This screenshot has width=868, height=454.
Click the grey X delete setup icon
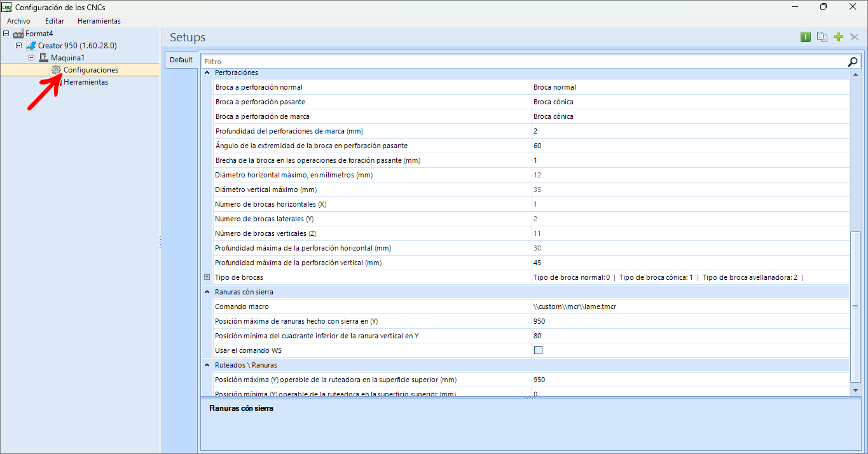click(x=855, y=37)
